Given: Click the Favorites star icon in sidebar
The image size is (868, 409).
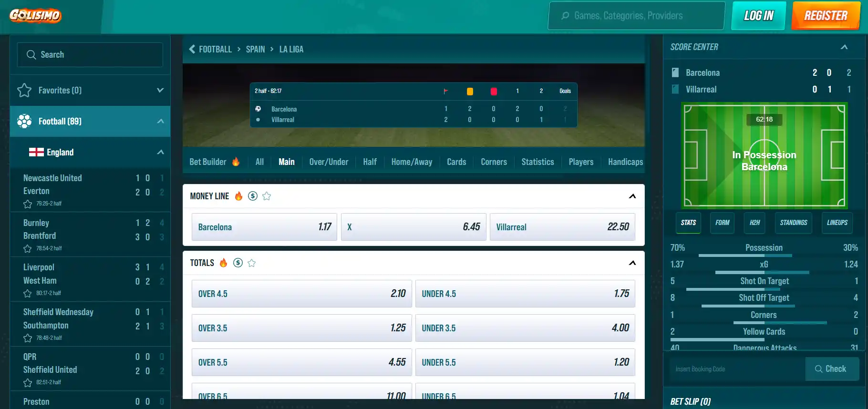Looking at the screenshot, I should [24, 90].
